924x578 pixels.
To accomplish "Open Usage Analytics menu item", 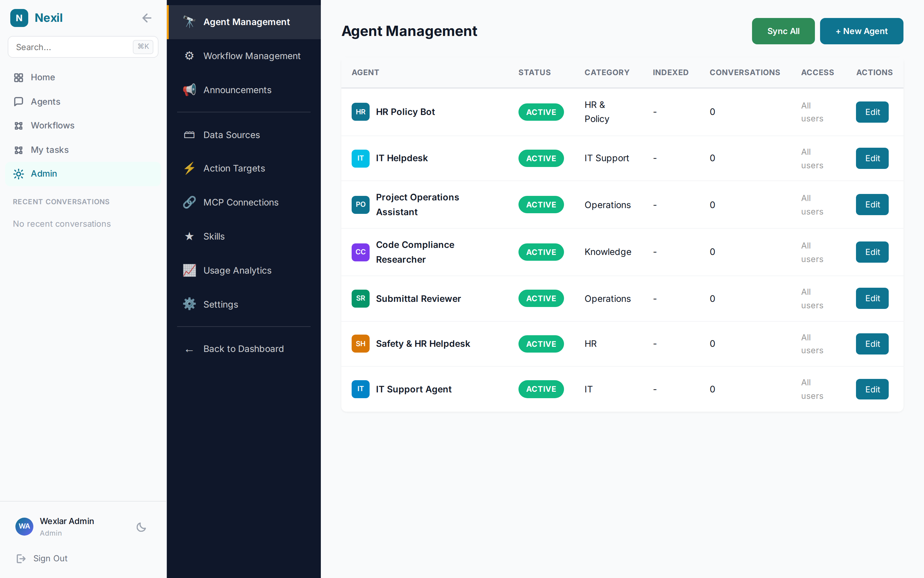I will click(244, 270).
